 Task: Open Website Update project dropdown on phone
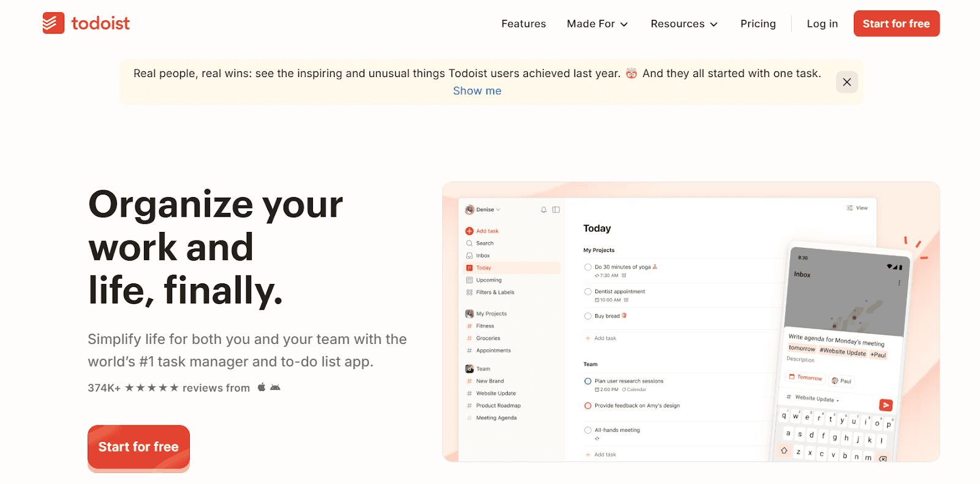(817, 398)
